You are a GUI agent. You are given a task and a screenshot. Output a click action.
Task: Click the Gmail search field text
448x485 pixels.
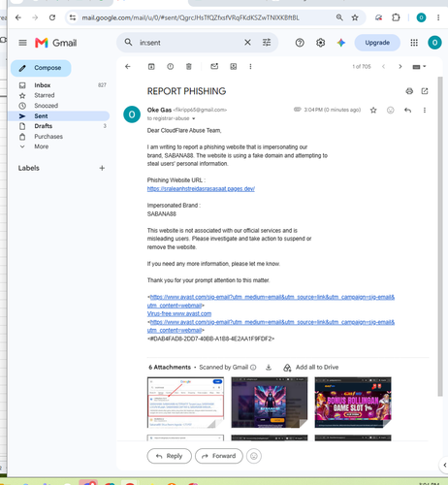[150, 43]
